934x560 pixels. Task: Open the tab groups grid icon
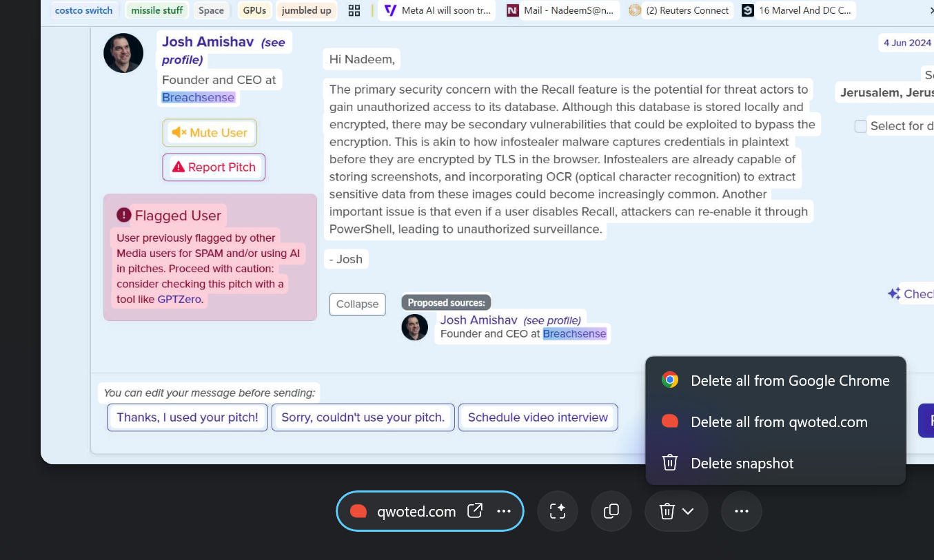(x=354, y=10)
